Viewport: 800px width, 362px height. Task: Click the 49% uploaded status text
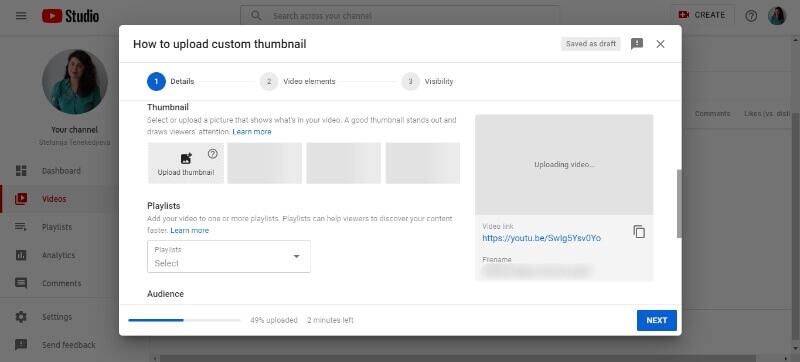pyautogui.click(x=273, y=320)
